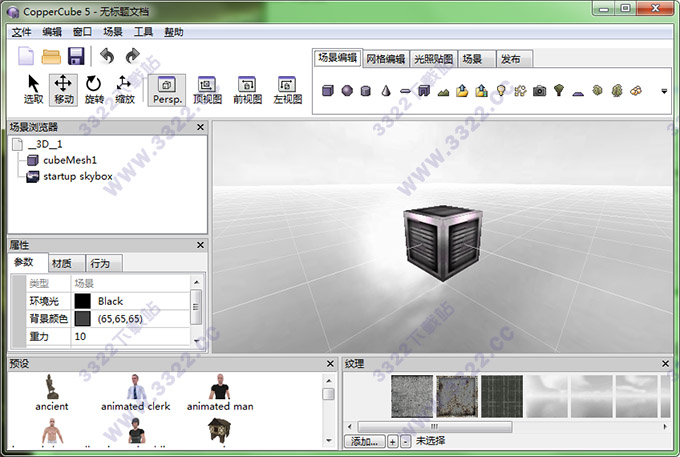
Task: Add the particle system object icon
Action: (x=636, y=91)
